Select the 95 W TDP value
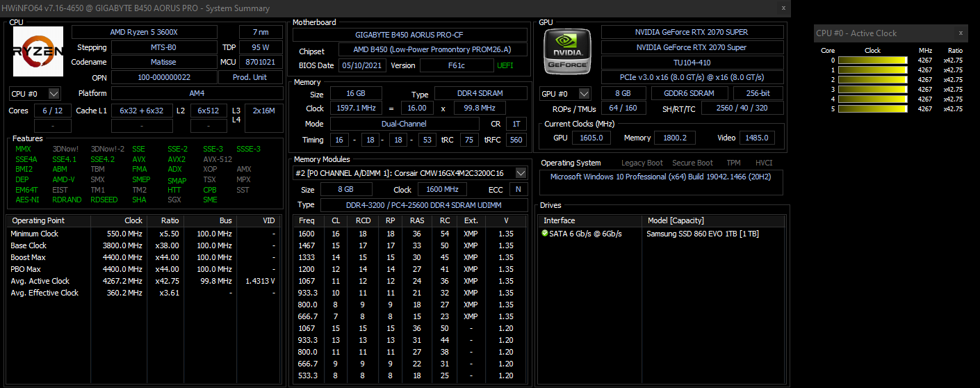Image resolution: width=980 pixels, height=388 pixels. coord(261,47)
